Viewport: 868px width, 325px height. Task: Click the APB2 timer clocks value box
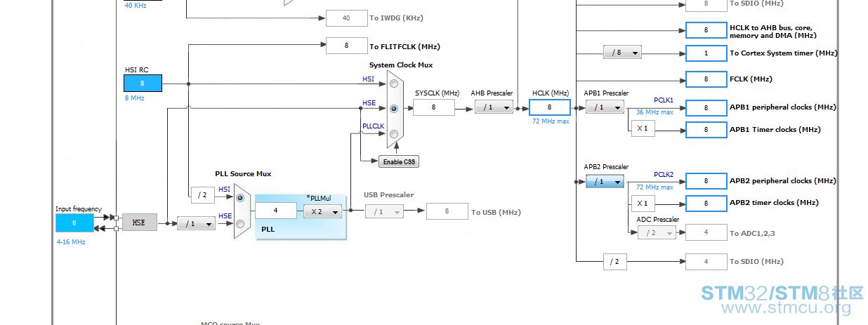click(x=706, y=203)
